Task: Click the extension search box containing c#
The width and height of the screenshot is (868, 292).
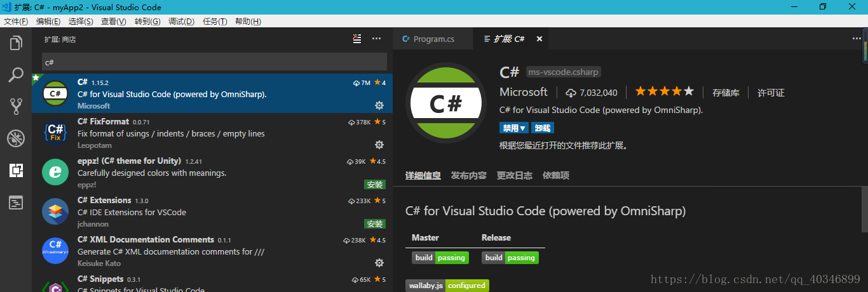Action: point(214,62)
